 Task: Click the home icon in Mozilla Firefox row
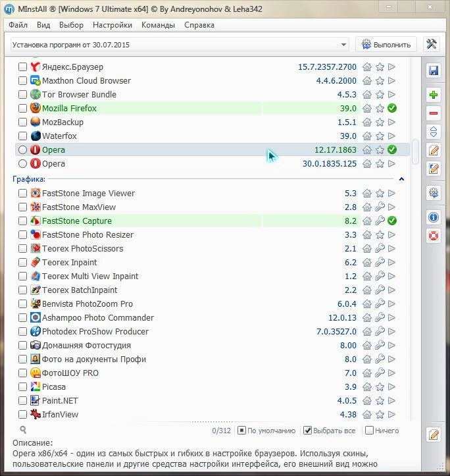point(367,109)
